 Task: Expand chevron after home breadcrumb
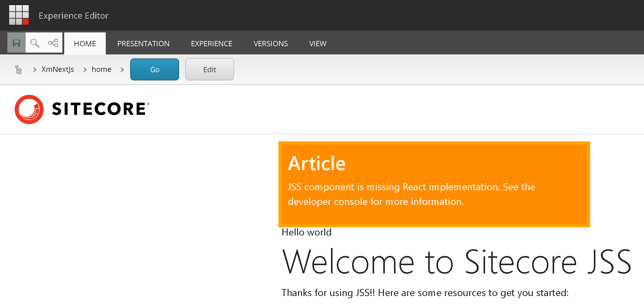point(122,70)
